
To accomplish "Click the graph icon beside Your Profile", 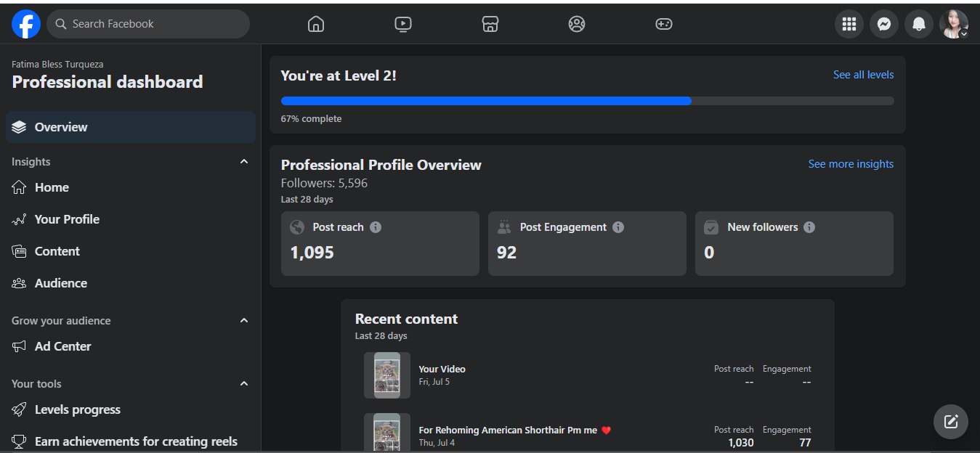I will point(19,219).
